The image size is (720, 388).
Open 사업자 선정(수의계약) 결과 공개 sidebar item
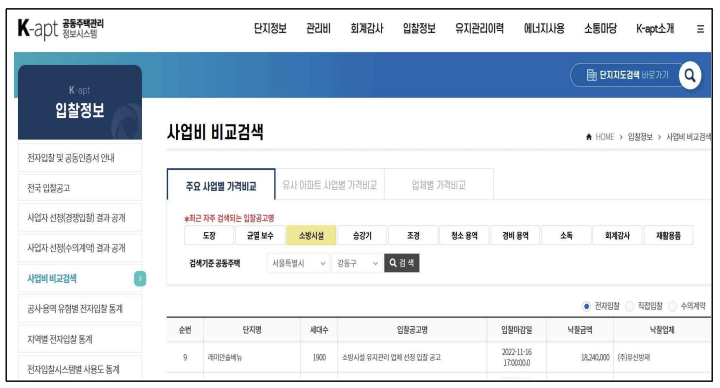[80, 247]
